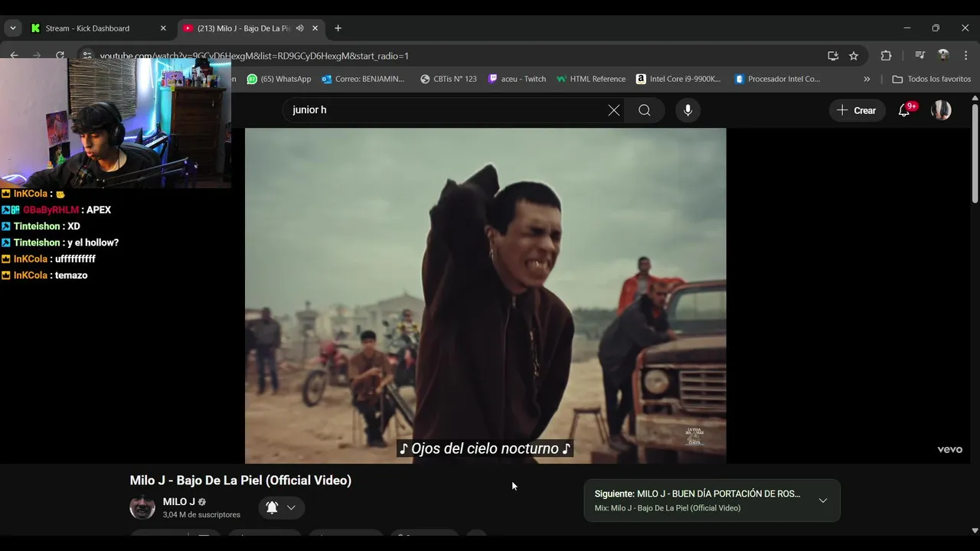Restore down the Chrome window
Screen dimensions: 980x551
tap(936, 28)
